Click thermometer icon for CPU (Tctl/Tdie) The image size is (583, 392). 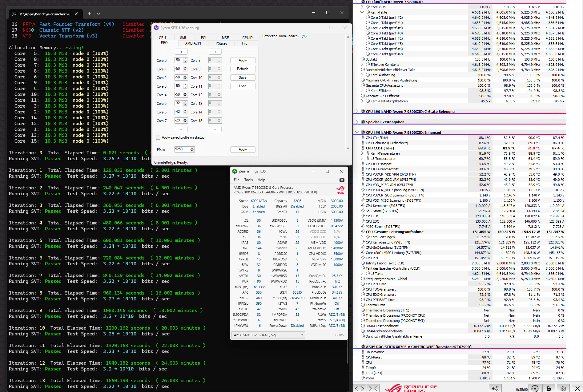(363, 138)
